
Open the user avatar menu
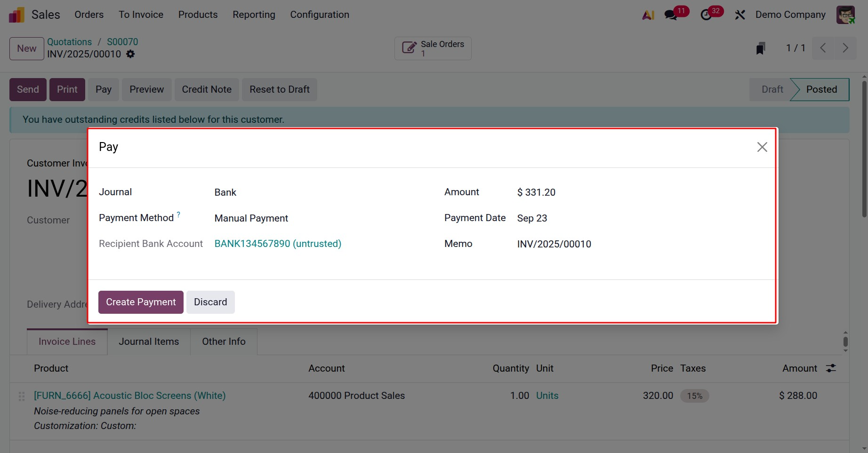(x=845, y=15)
